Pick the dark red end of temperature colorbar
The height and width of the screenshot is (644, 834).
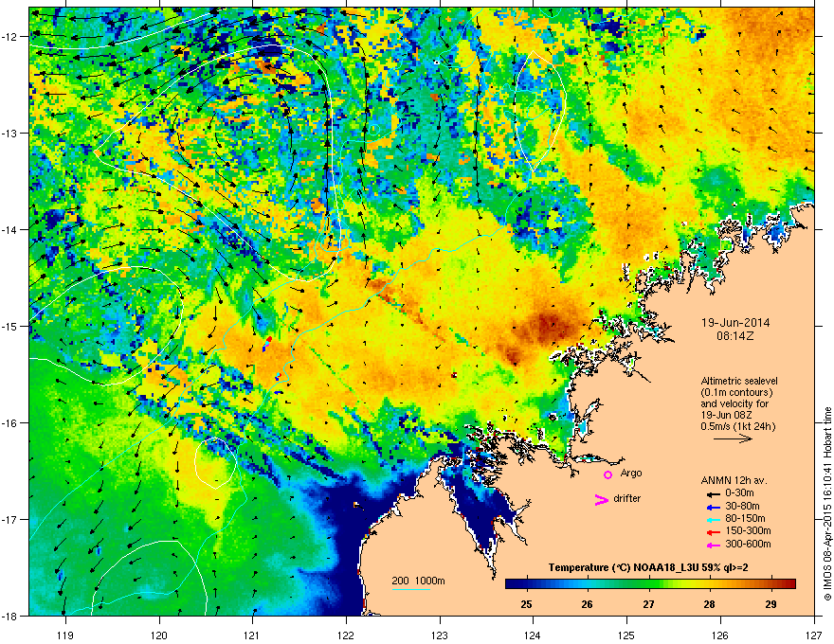coord(790,583)
